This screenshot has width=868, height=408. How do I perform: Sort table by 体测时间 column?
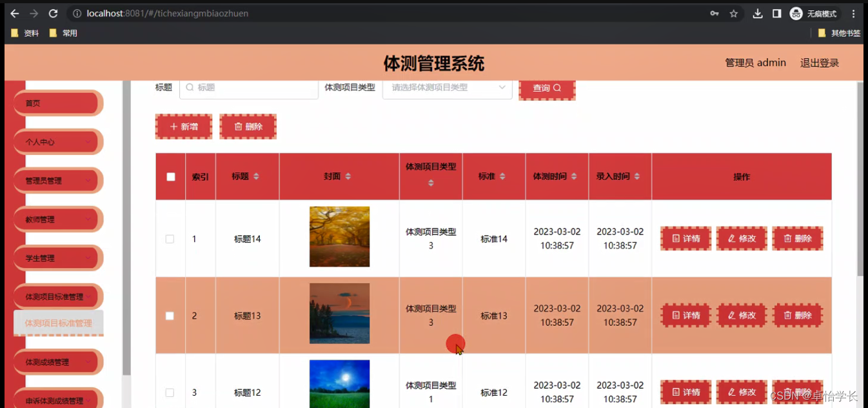pyautogui.click(x=574, y=176)
